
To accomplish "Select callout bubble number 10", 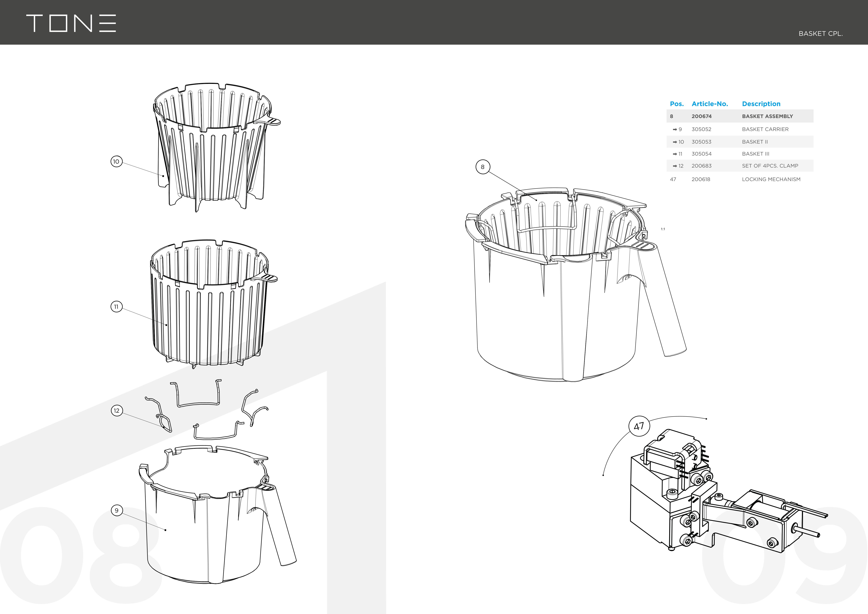I will pos(116,162).
